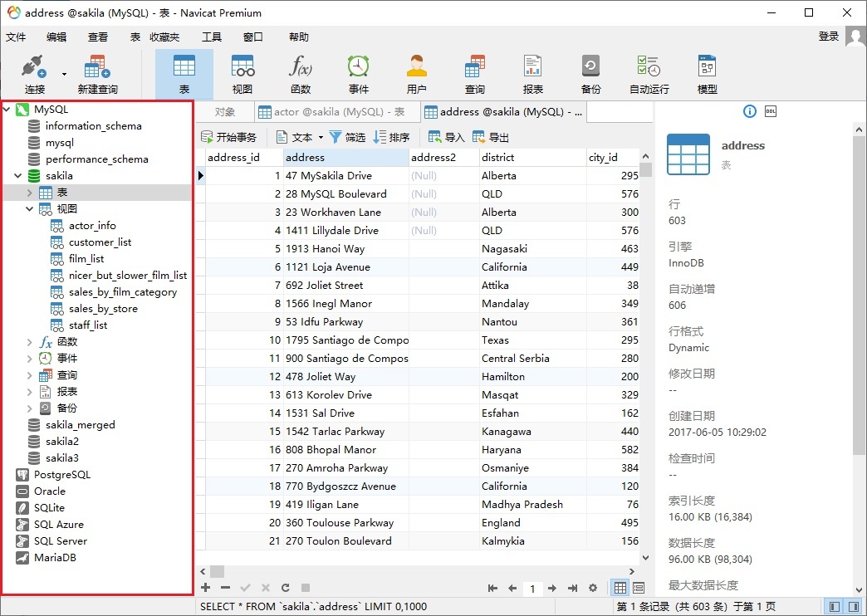Open the 查看 menu
The image size is (867, 616).
[98, 37]
